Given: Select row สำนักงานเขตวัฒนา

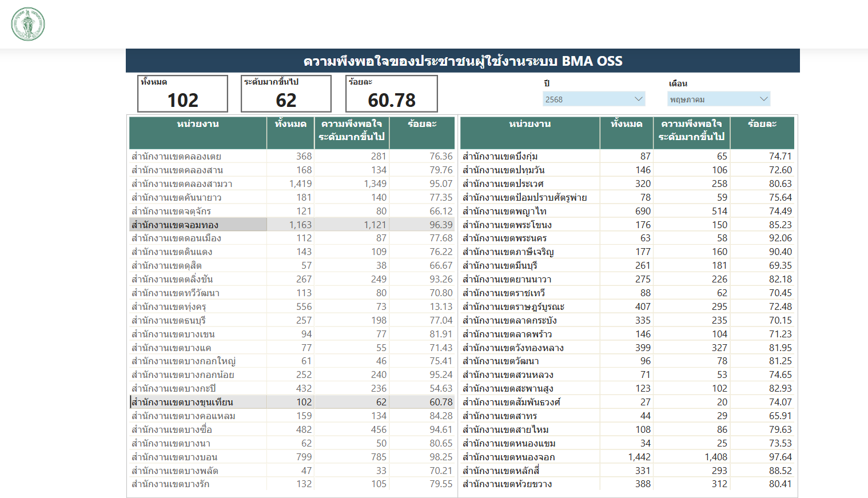Looking at the screenshot, I should (627, 361).
